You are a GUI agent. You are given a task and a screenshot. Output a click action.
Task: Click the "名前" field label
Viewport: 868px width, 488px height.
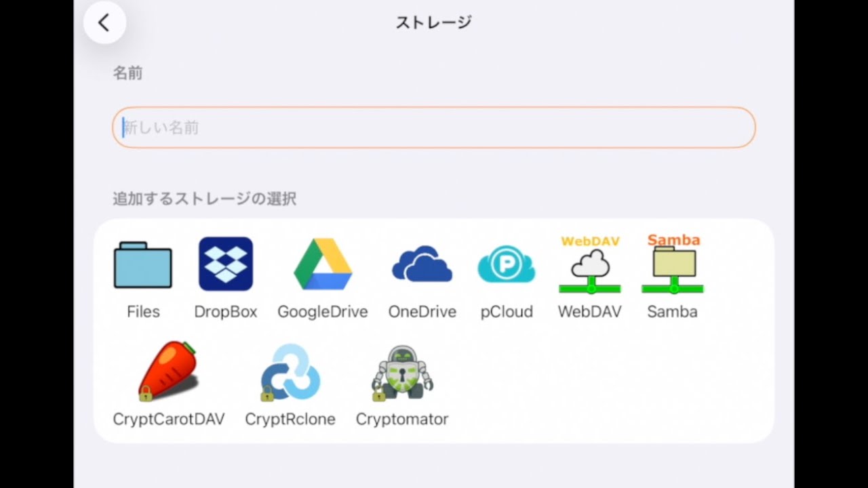tap(127, 73)
